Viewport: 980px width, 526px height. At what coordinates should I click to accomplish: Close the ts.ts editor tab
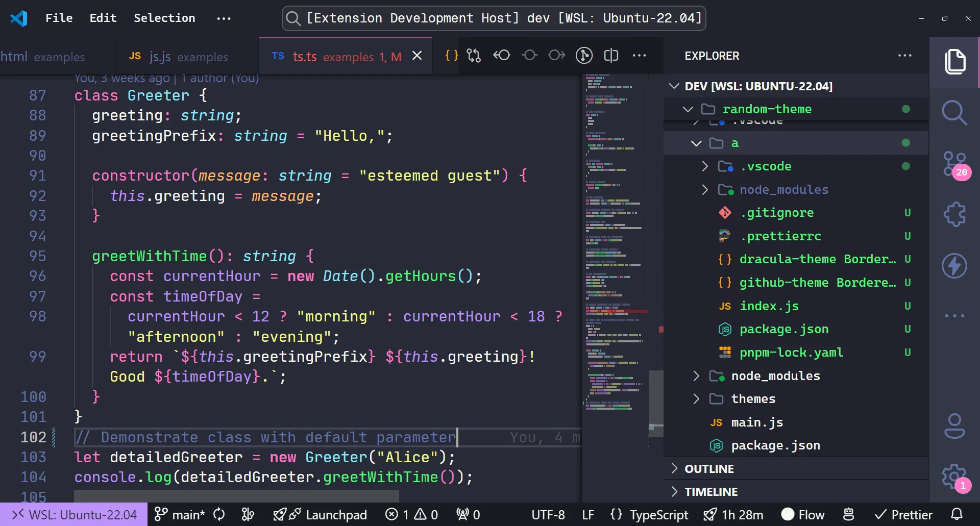(x=417, y=56)
